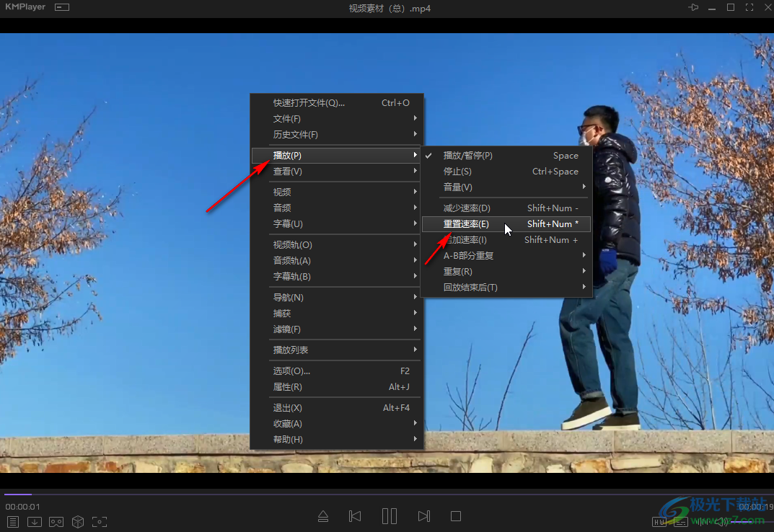Switch the player to fullscreen mode
Screen dimensions: 774x532
(x=749, y=7)
